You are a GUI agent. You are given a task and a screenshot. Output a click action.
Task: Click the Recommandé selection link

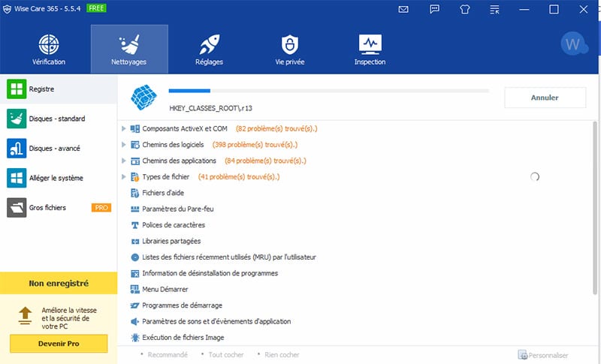click(x=168, y=355)
